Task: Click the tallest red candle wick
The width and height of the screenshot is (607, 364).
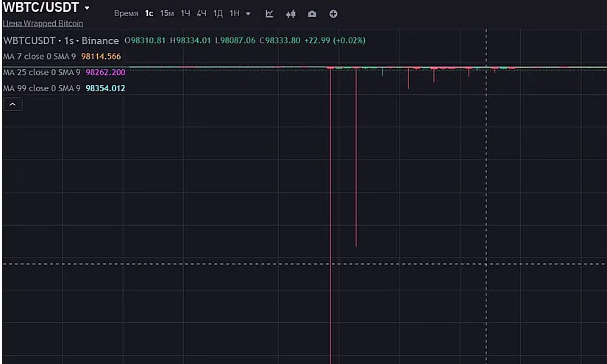Action: tap(330, 221)
